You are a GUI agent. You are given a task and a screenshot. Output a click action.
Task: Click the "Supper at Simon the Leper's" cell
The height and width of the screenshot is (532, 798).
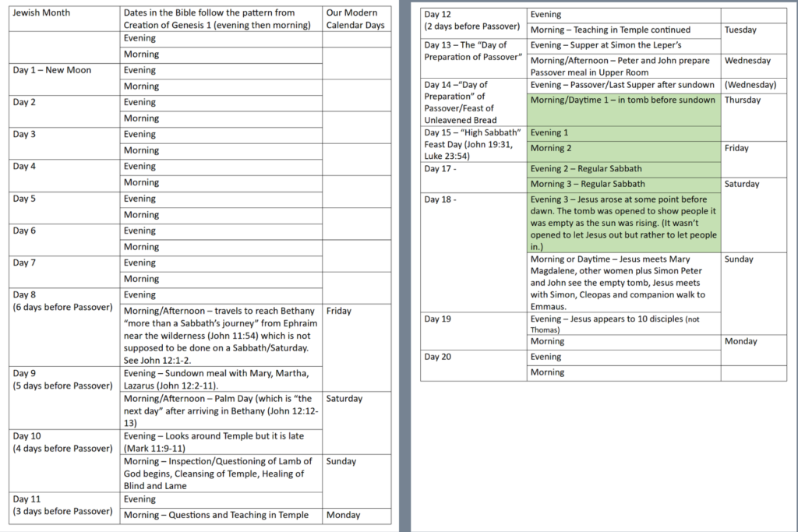point(623,45)
